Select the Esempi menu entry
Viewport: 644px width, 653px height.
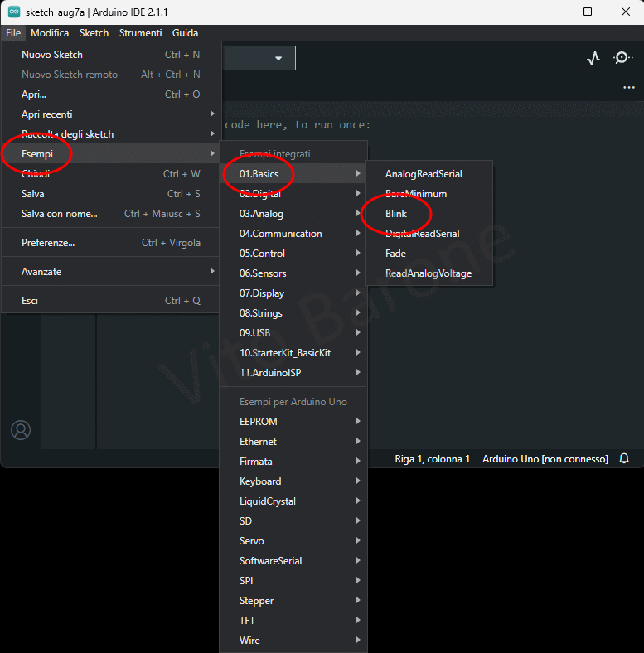111,154
